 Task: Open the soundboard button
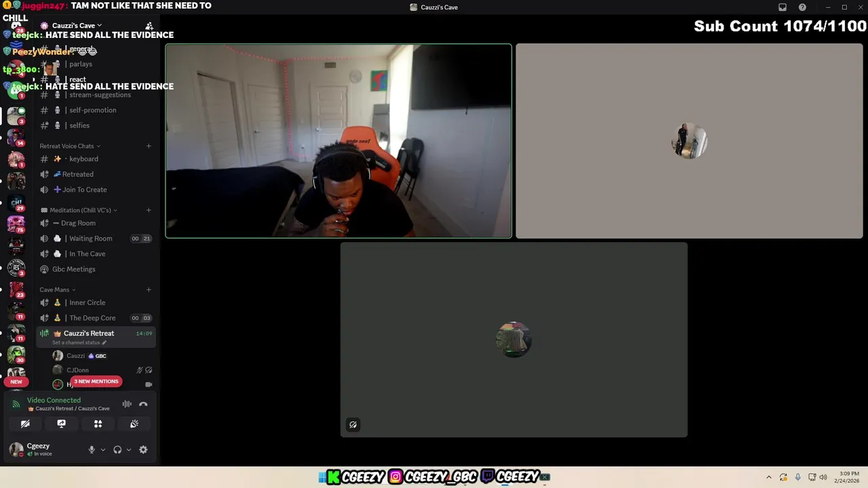click(x=134, y=424)
